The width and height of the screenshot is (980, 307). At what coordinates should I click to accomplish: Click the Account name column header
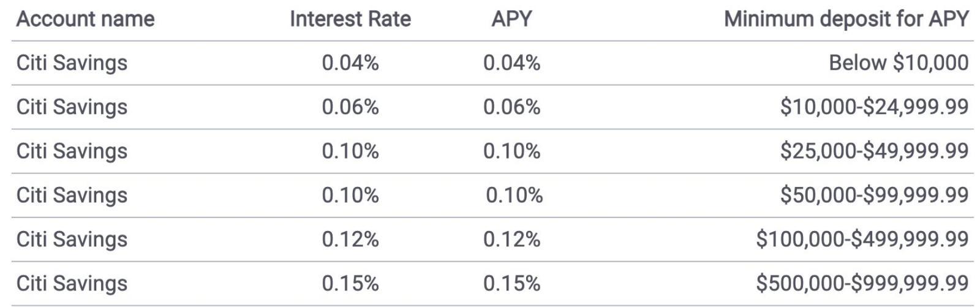pyautogui.click(x=85, y=19)
